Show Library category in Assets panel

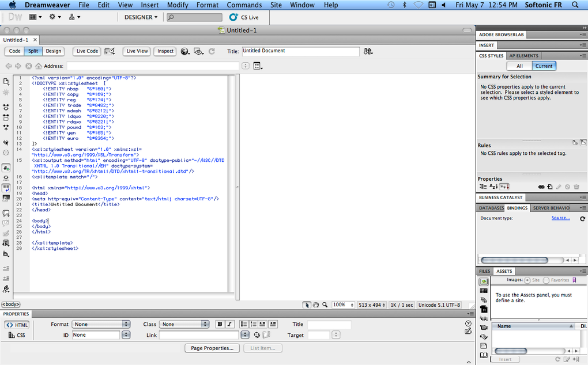pos(484,355)
